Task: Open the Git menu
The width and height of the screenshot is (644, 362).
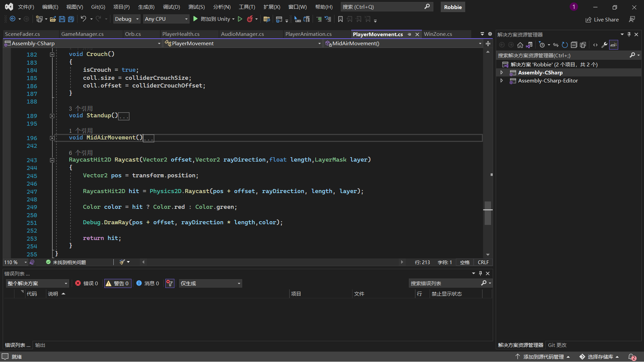Action: pos(98,7)
